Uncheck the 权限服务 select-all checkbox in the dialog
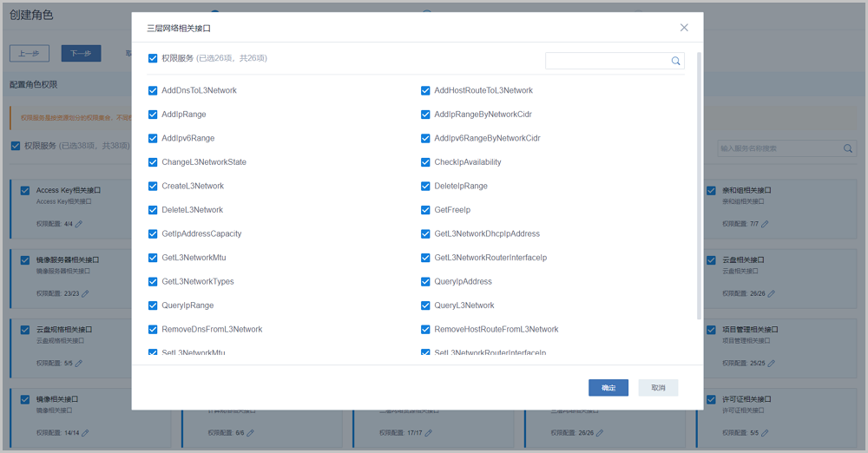Viewport: 868px width, 453px height. pos(154,58)
